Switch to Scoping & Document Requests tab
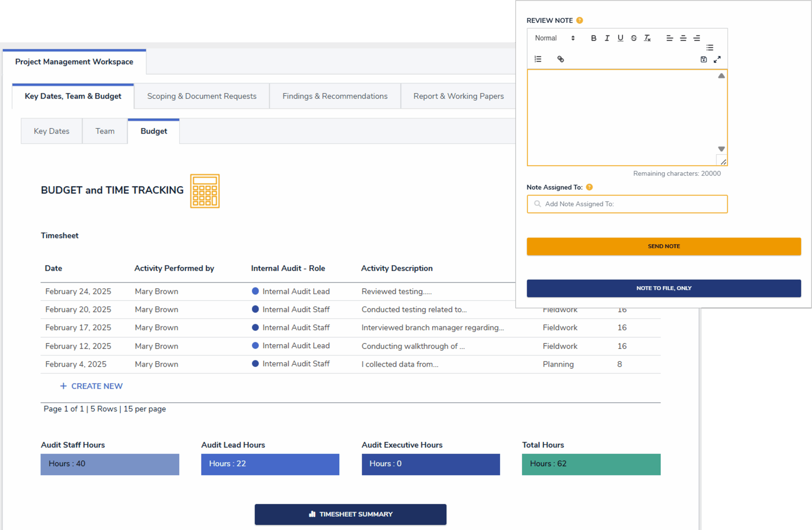 [202, 96]
